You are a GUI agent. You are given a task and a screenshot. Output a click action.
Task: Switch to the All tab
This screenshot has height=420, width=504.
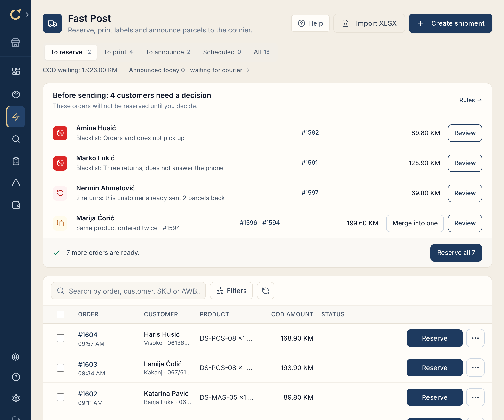coord(262,52)
